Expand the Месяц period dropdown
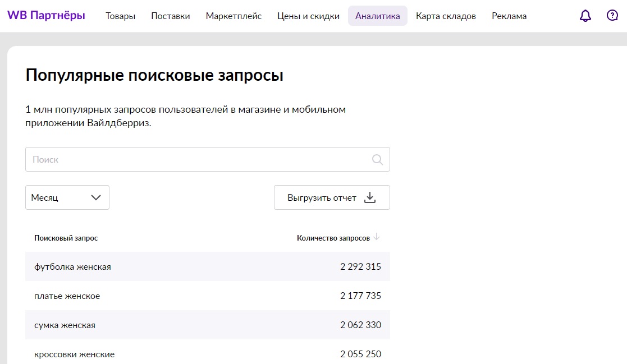Image resolution: width=627 pixels, height=364 pixels. click(x=67, y=197)
